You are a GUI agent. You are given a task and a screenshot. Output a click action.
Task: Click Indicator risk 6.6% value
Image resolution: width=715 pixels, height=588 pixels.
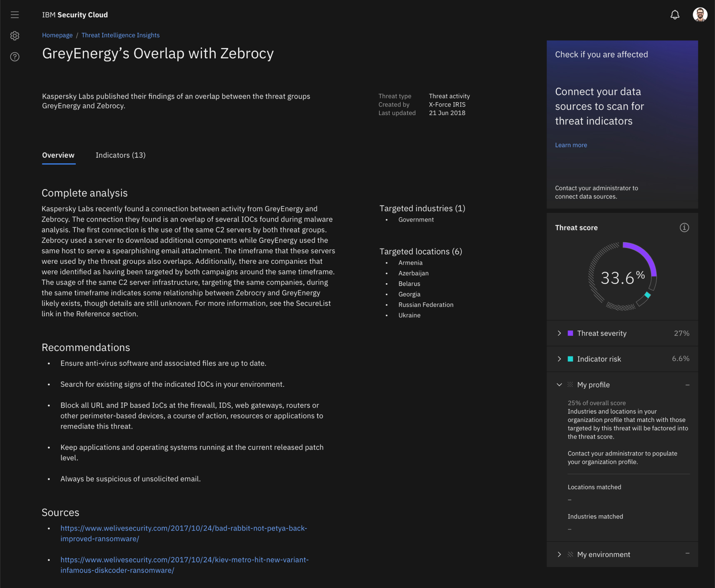click(681, 359)
